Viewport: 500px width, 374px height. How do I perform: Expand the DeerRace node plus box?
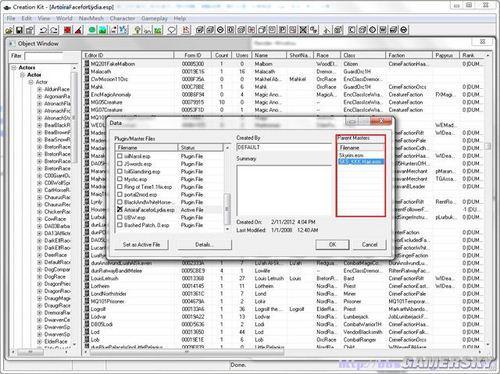point(39,255)
